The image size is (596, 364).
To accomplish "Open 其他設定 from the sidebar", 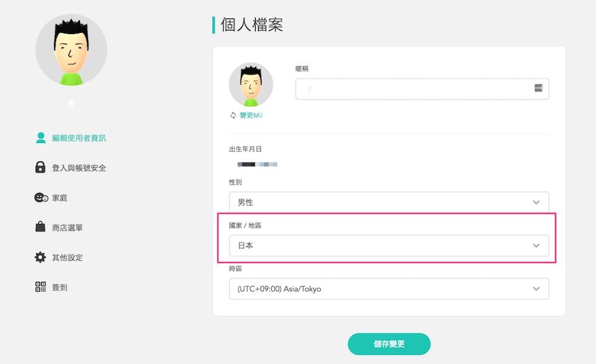I will click(x=67, y=257).
